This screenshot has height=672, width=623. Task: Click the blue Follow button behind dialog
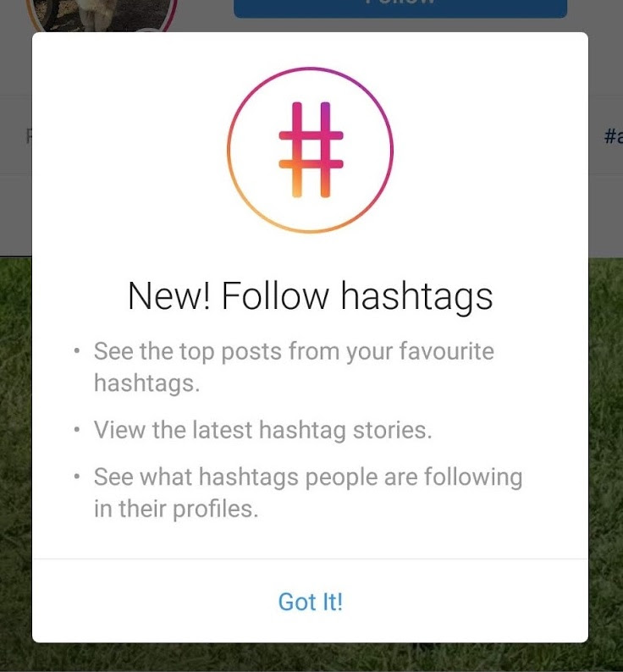tap(400, 8)
